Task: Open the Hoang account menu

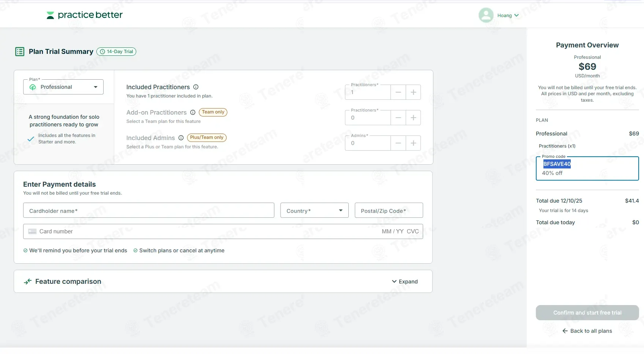Action: coord(508,16)
